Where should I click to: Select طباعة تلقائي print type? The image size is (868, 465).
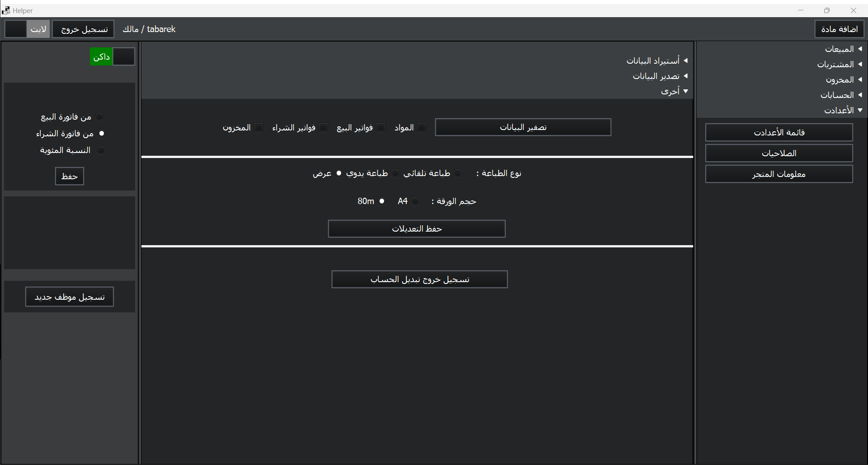coord(458,173)
